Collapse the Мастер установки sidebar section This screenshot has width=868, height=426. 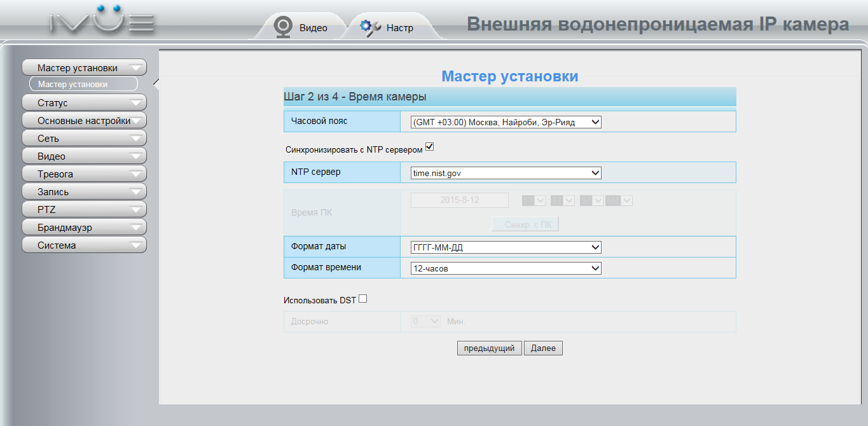(x=84, y=67)
